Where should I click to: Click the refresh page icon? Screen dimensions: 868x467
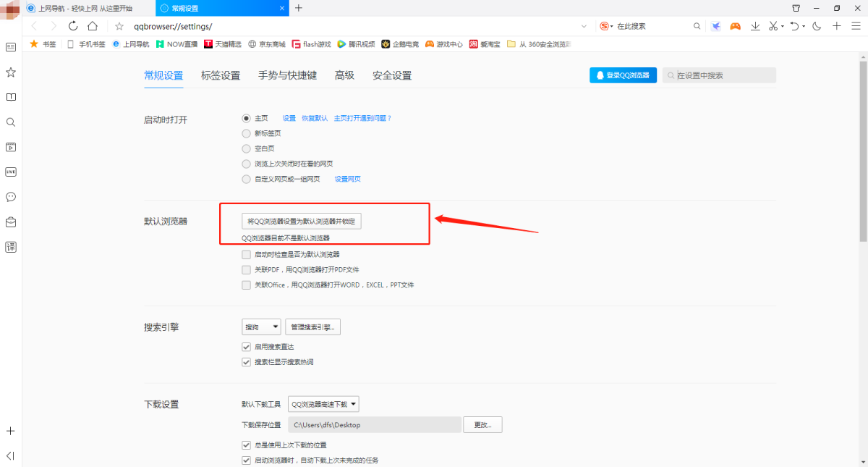73,26
